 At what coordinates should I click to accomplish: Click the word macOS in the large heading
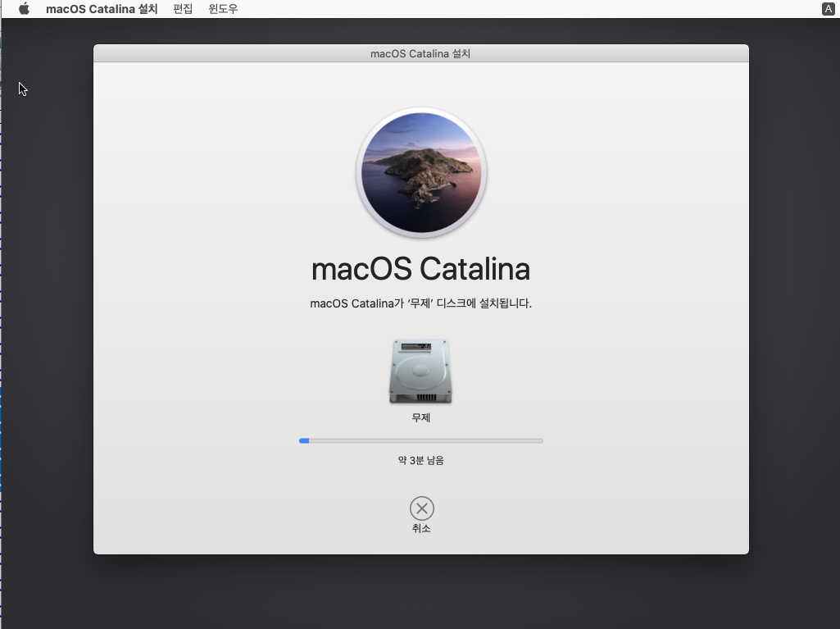(x=361, y=269)
